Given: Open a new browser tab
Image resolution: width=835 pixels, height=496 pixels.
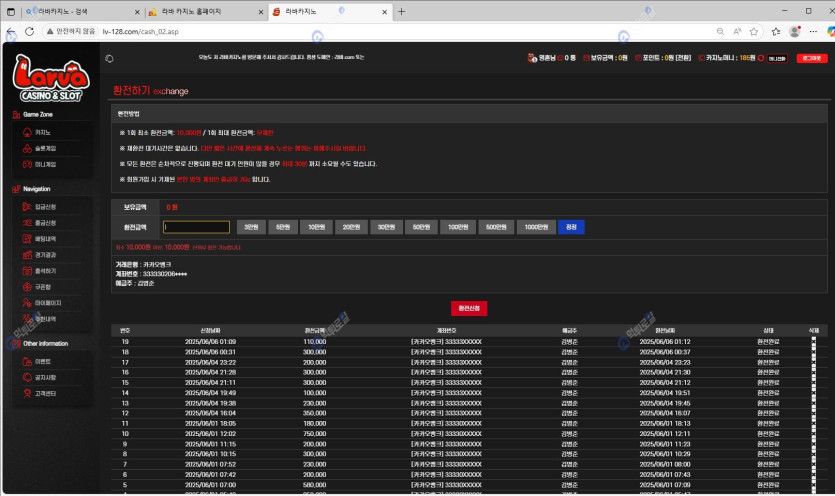Looking at the screenshot, I should [401, 12].
